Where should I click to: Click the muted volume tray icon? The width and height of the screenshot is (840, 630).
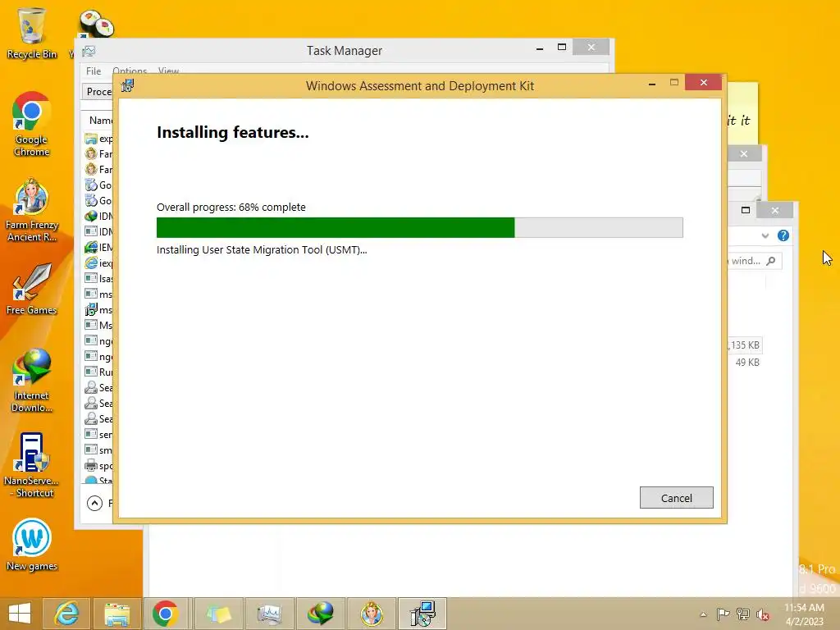(x=763, y=614)
